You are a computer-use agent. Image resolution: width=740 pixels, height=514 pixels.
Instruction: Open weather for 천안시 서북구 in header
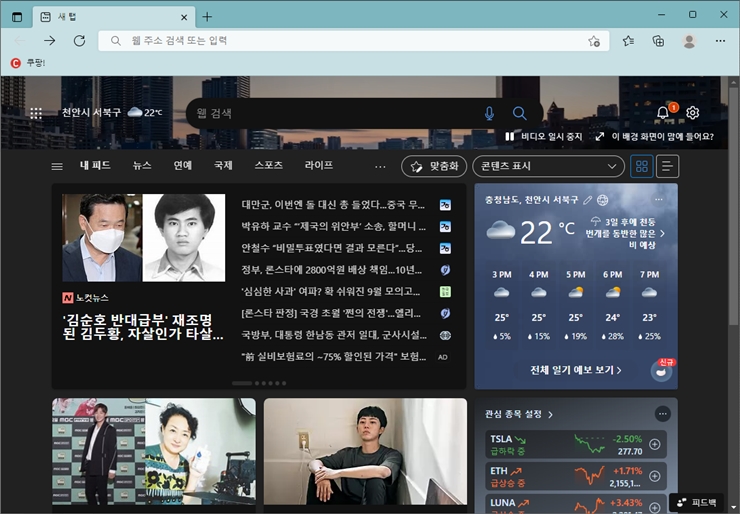point(112,112)
